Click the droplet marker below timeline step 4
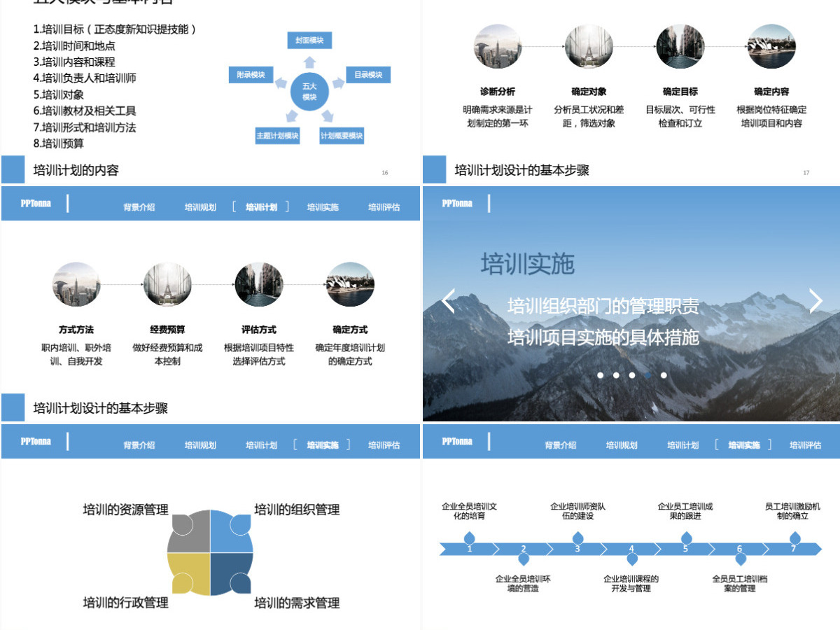 coord(632,559)
